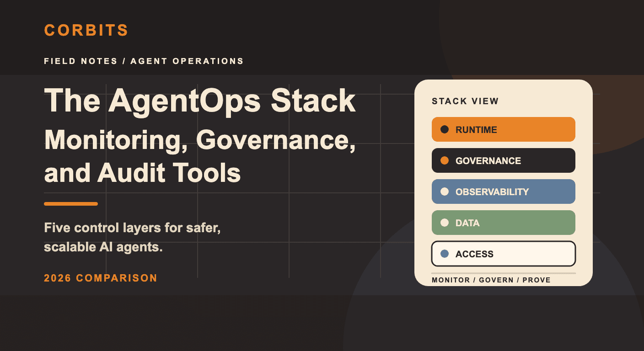Click the 'STACK VIEW' card heading

click(x=465, y=101)
